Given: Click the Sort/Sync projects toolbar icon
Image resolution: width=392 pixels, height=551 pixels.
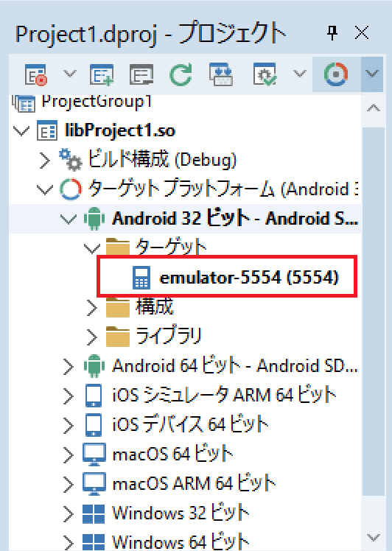Looking at the screenshot, I should coord(221,74).
